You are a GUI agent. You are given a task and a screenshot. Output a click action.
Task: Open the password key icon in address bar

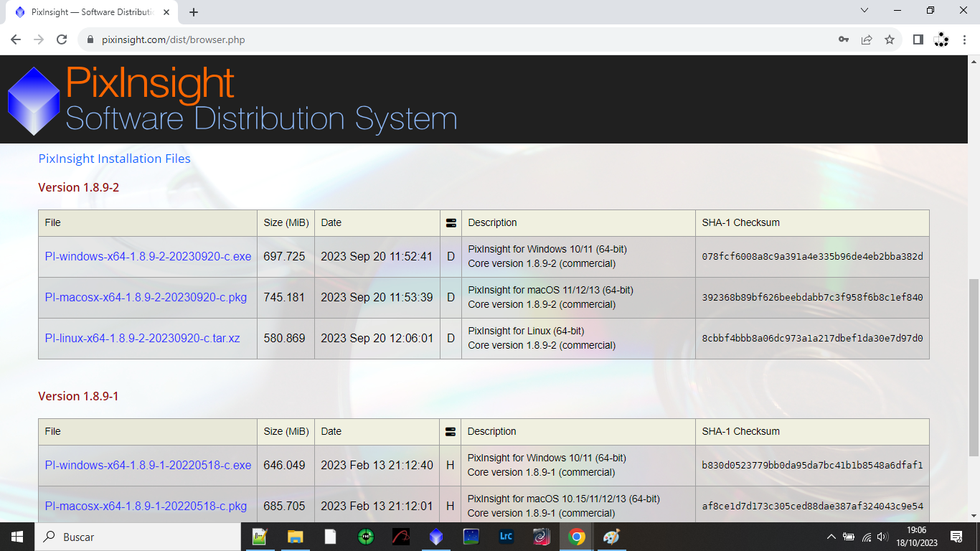[x=844, y=39]
